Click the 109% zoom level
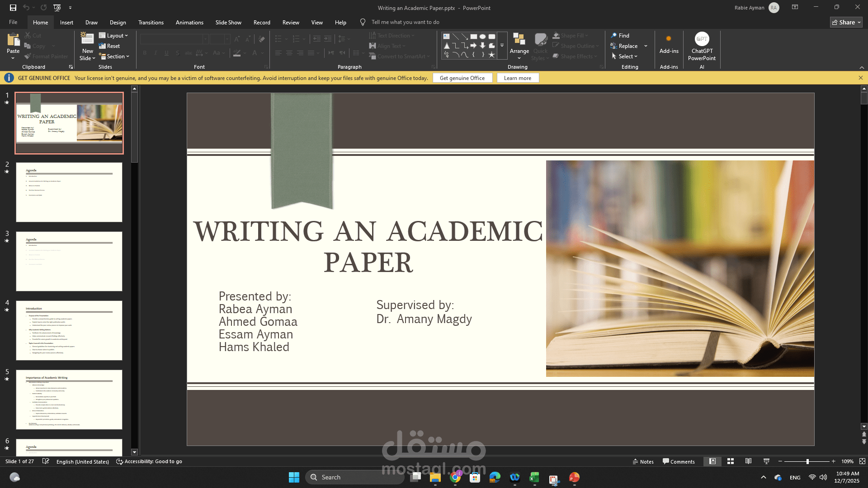Viewport: 868px width, 488px height. coord(847,461)
